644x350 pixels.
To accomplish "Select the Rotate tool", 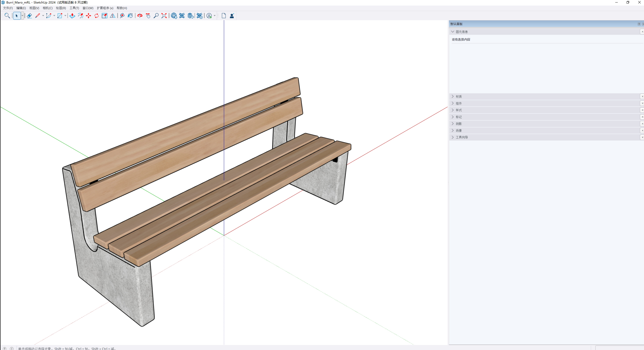I will click(x=97, y=16).
